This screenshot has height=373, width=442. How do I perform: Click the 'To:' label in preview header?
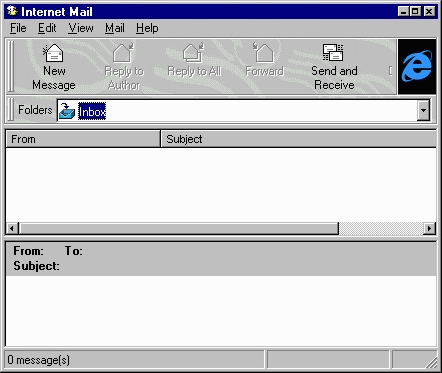(x=74, y=251)
